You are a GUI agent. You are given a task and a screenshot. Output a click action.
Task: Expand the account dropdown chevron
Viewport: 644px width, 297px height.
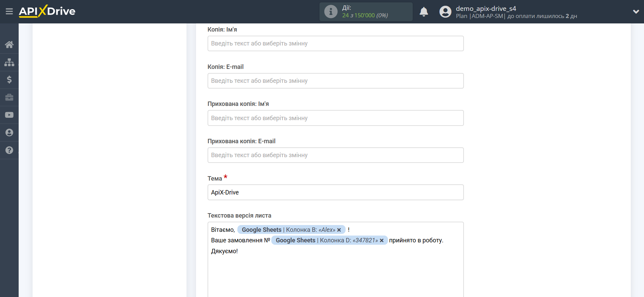coord(636,12)
